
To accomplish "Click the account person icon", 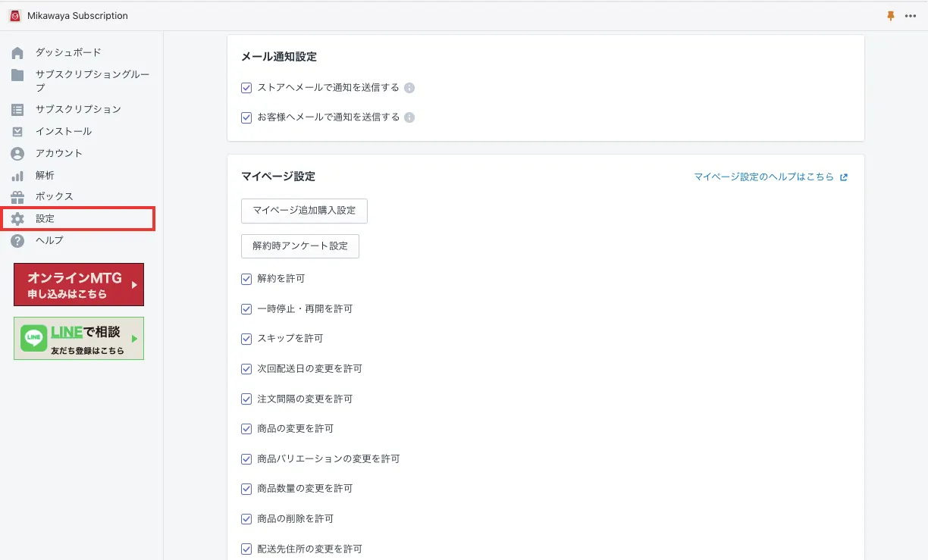I will coord(17,154).
